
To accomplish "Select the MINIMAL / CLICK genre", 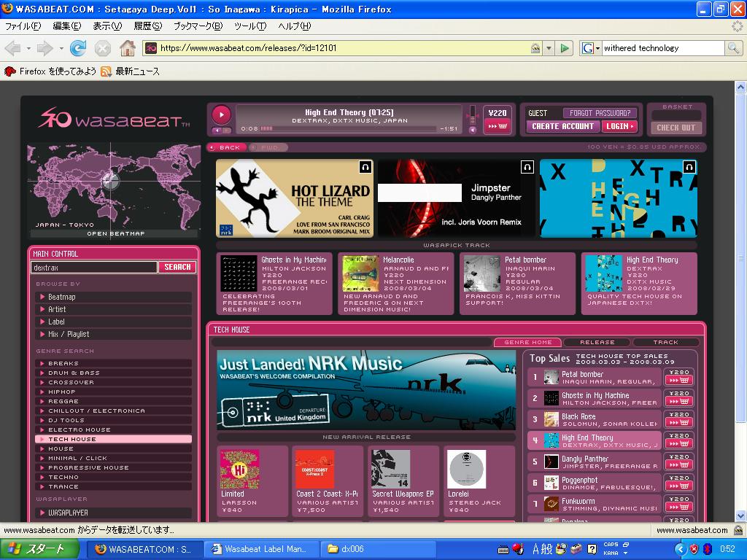I will pos(113,458).
